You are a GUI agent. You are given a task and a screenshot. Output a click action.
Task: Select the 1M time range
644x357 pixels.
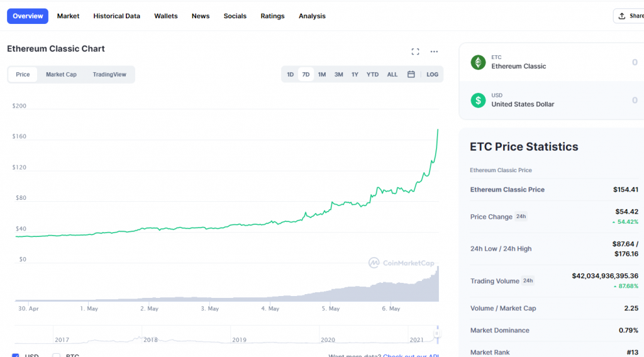321,74
